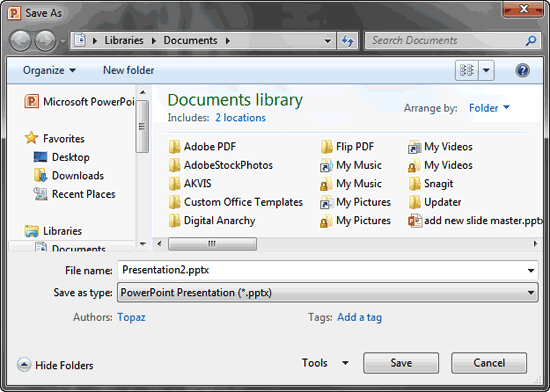The width and height of the screenshot is (550, 392).
Task: Open the File name dropdown arrow
Action: pyautogui.click(x=531, y=270)
